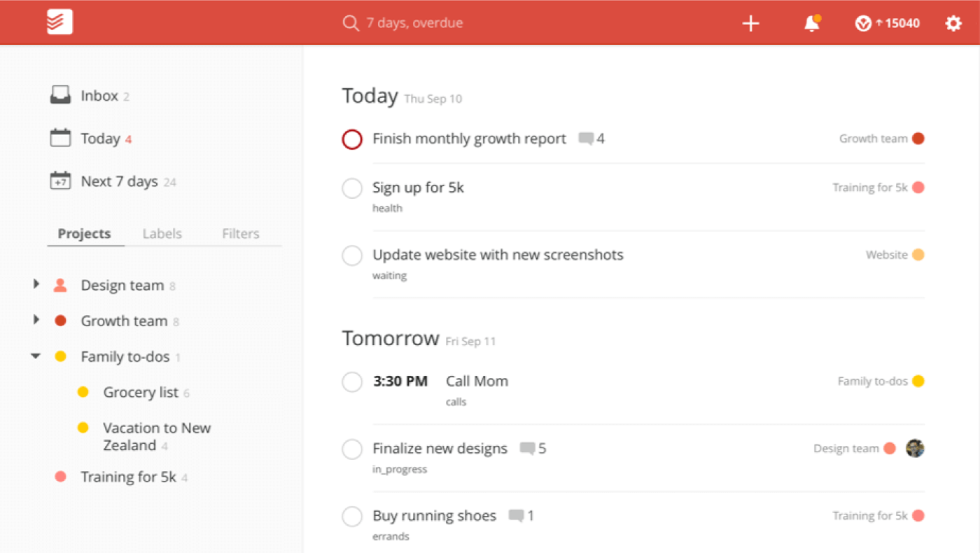
Task: Open the Filters tab
Action: [x=240, y=233]
